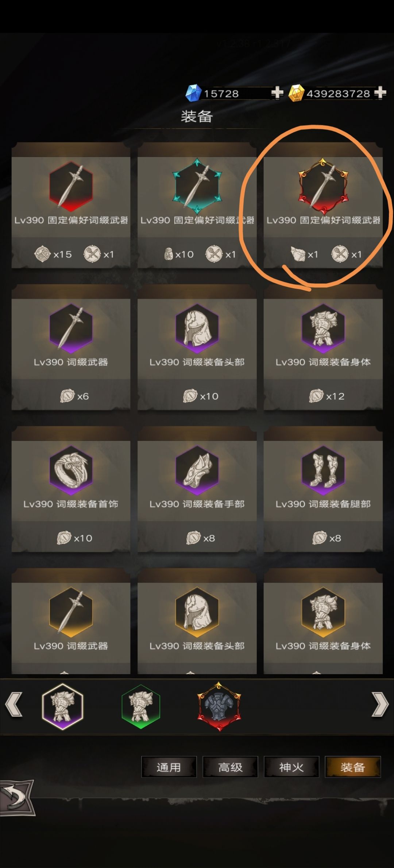Switch to the 通用 tab
Viewport: 394px width, 868px height.
click(x=169, y=767)
